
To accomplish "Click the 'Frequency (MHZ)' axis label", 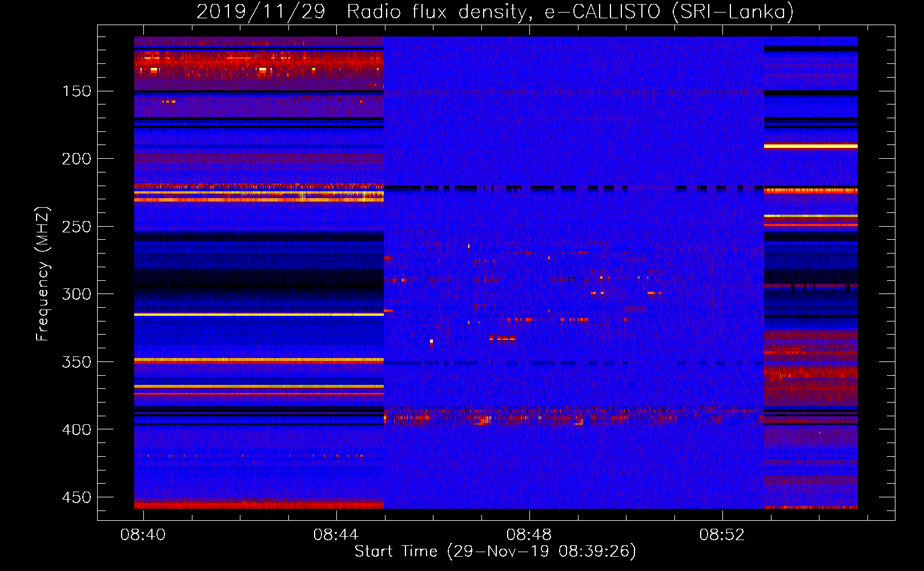I will [x=43, y=274].
